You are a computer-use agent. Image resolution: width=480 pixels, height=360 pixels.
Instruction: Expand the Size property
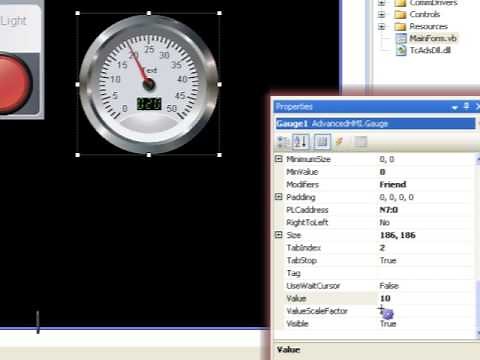click(279, 235)
